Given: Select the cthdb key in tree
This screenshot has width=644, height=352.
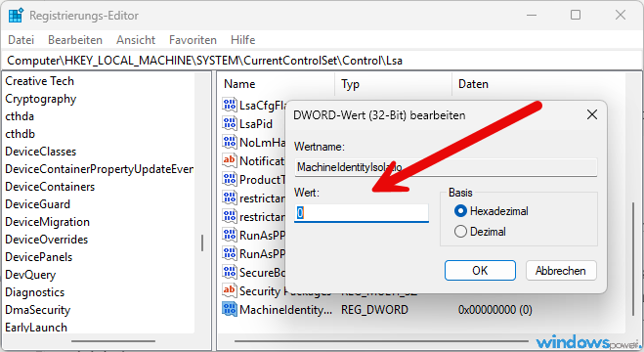Looking at the screenshot, I should coord(20,134).
